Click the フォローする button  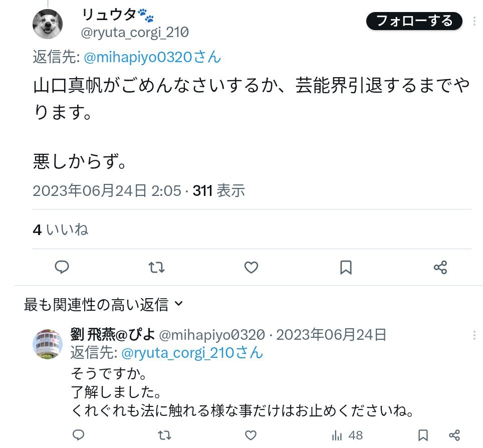coord(414,21)
